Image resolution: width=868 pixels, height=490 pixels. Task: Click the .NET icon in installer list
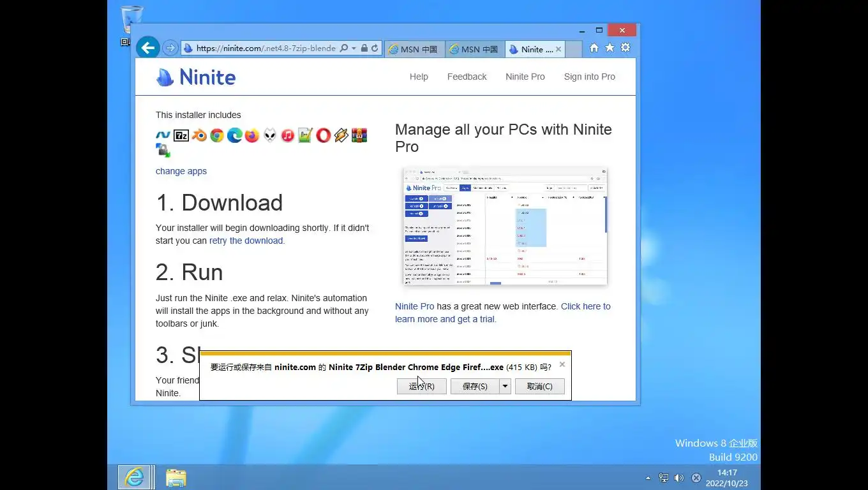163,135
